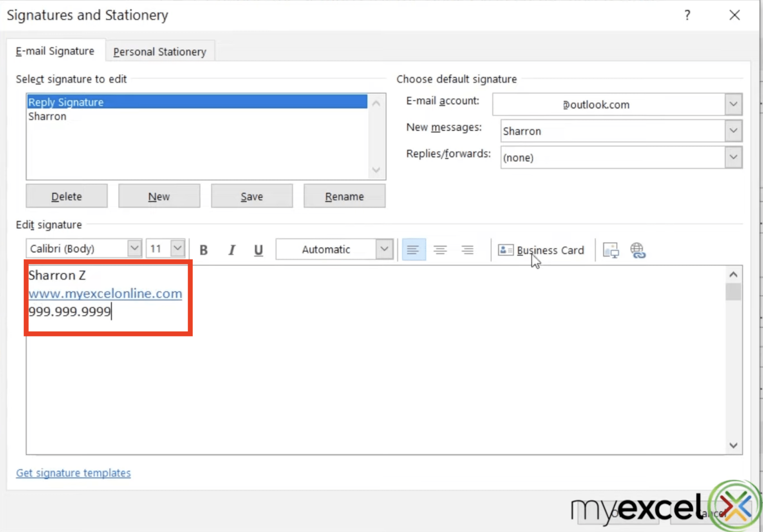Save the signature
763x532 pixels.
pyautogui.click(x=252, y=196)
